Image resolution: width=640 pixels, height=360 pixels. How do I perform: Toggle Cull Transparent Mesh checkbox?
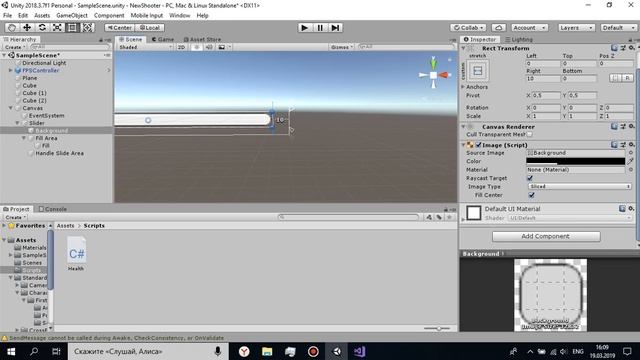pyautogui.click(x=530, y=134)
